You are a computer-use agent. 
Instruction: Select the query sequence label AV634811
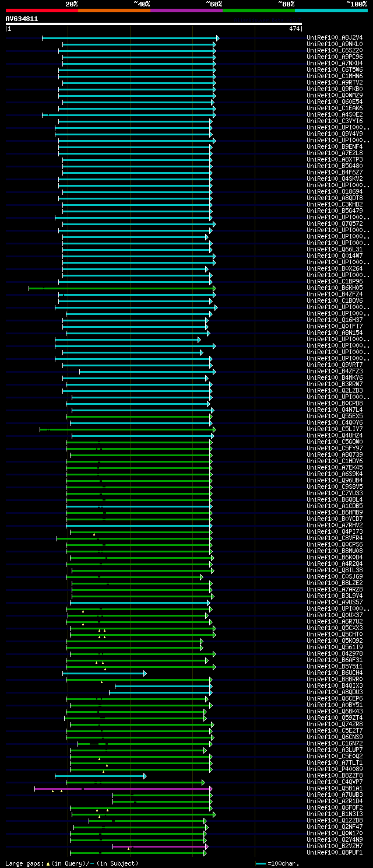coord(22,19)
